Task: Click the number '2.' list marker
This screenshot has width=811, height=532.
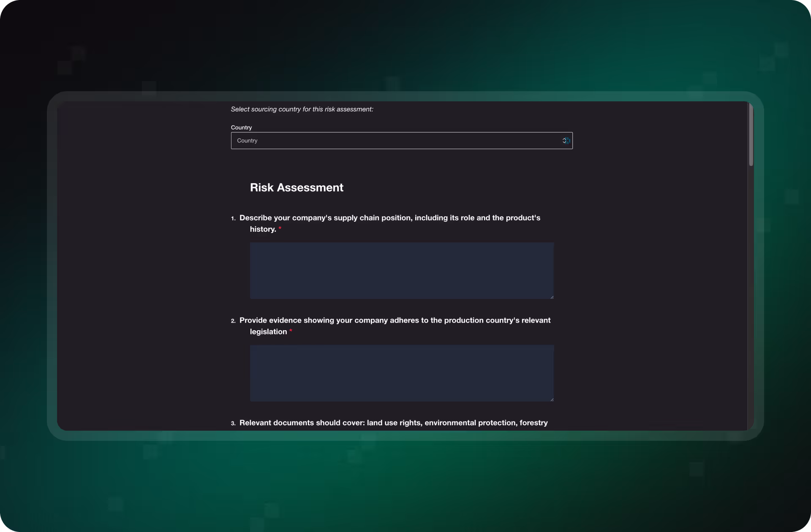Action: (233, 321)
